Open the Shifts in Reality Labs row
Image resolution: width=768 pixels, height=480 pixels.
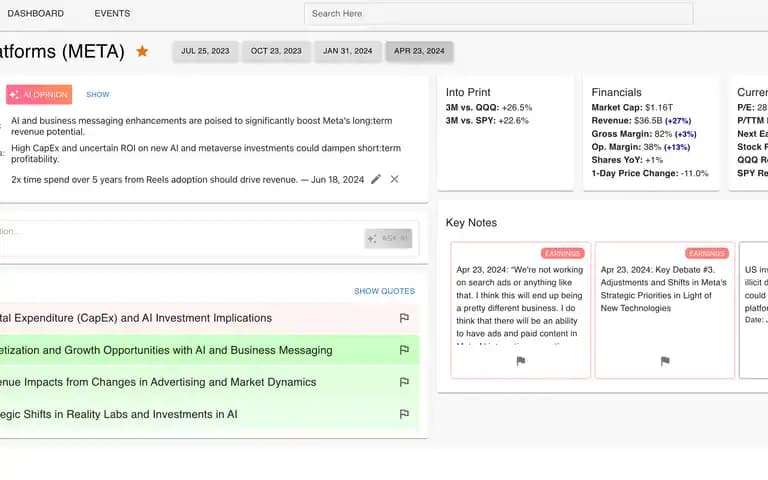click(210, 414)
